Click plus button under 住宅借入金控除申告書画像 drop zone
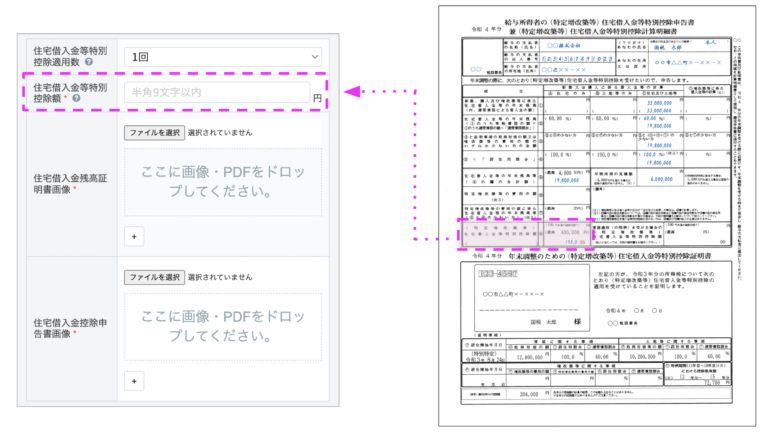Screen dimensions: 768x436 pyautogui.click(x=135, y=381)
